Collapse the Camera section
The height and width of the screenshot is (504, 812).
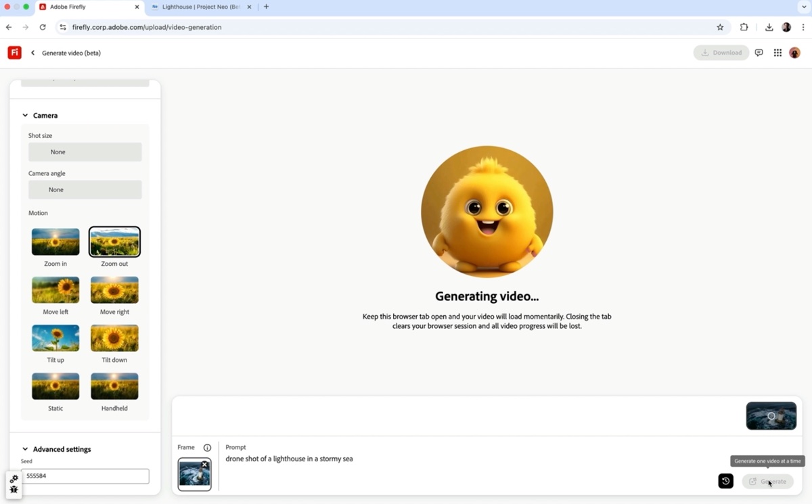pos(26,116)
